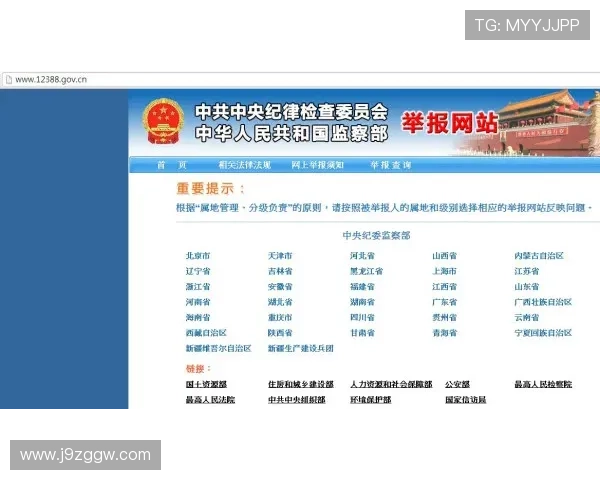Select the 陕西省 link
Viewport: 600px width, 480px height.
pos(280,333)
